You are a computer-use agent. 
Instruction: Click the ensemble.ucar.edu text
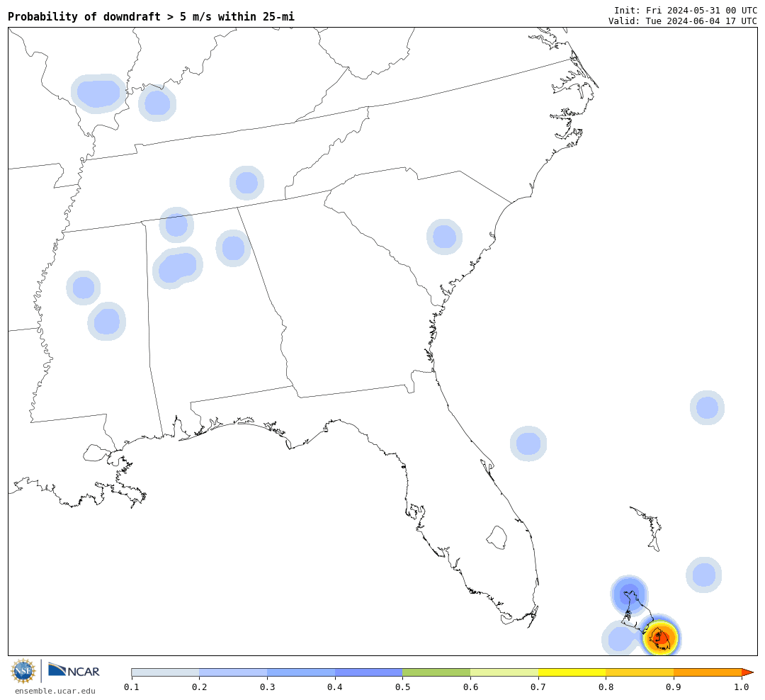[55, 691]
